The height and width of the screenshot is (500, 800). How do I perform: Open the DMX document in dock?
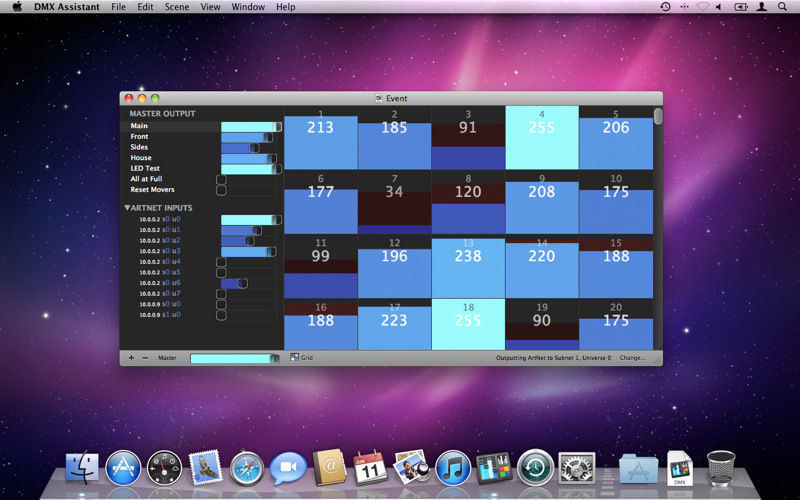(679, 468)
